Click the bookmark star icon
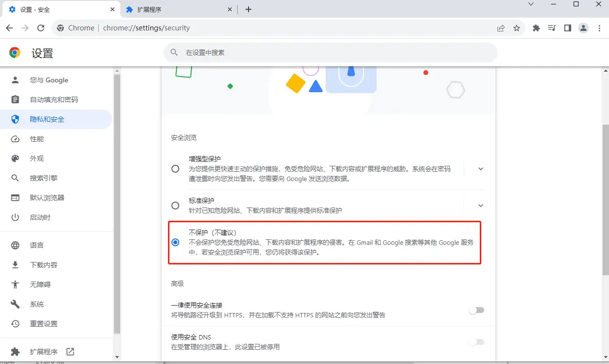This screenshot has width=609, height=364. pos(517,28)
